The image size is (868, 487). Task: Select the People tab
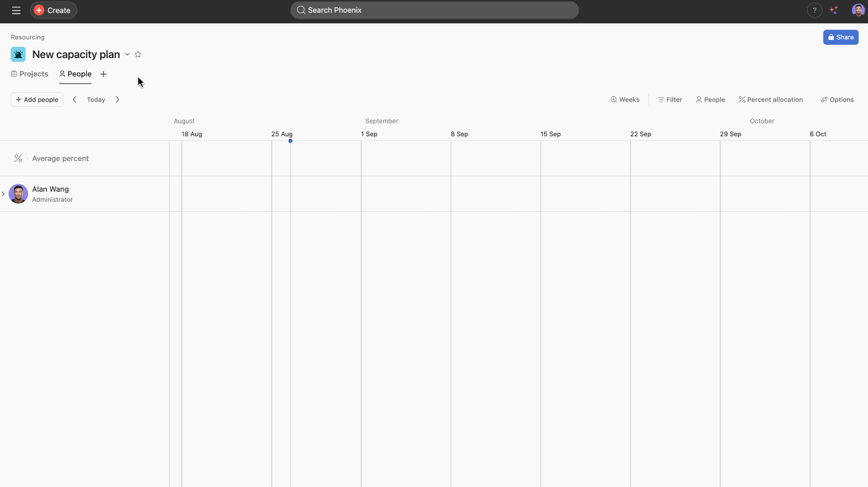click(75, 74)
